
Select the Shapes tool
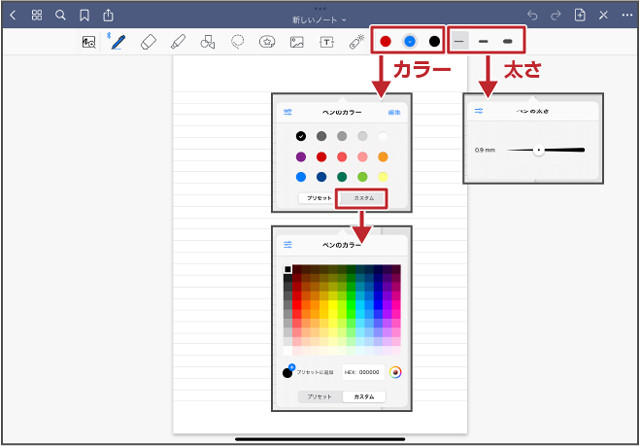tap(207, 42)
